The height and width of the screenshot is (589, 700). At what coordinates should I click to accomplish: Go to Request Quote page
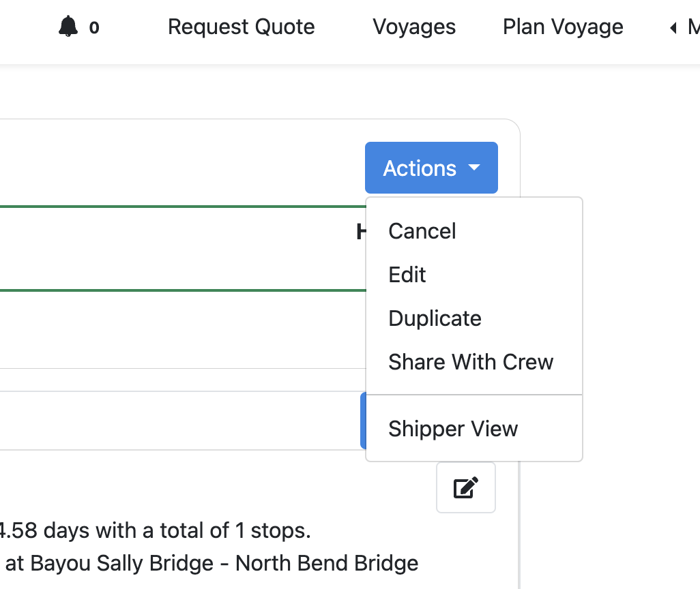click(242, 27)
